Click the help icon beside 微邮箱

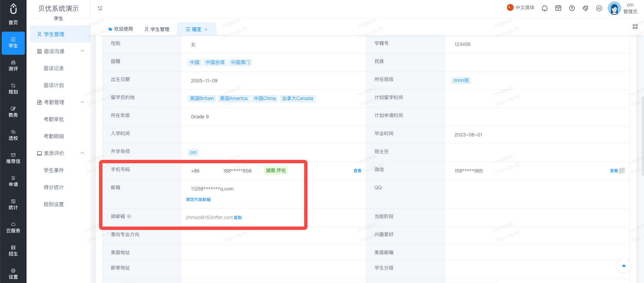pyautogui.click(x=129, y=216)
